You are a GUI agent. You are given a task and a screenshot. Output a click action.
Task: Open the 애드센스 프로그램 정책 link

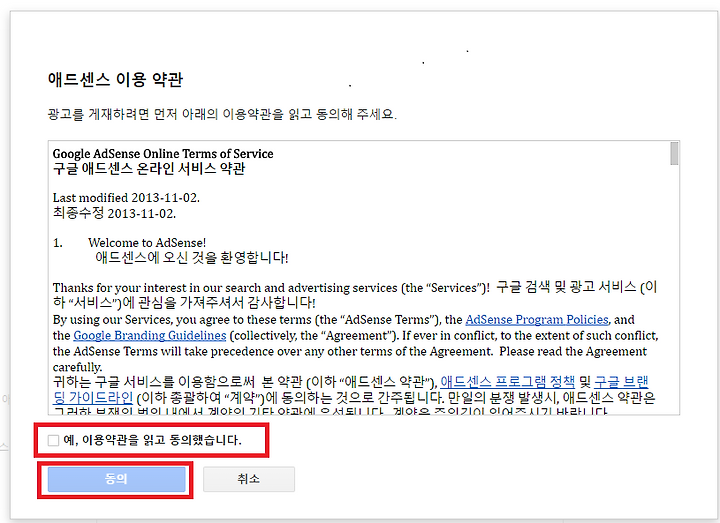[507, 382]
